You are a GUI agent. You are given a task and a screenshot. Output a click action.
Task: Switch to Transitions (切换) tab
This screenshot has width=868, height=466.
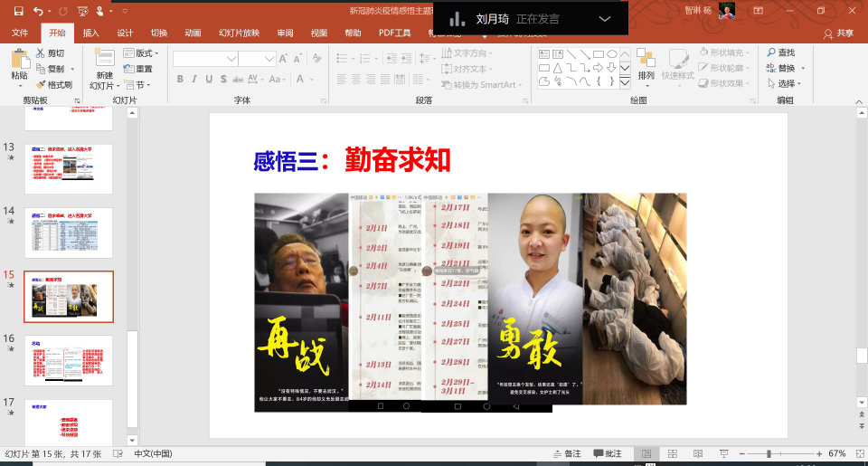point(159,33)
